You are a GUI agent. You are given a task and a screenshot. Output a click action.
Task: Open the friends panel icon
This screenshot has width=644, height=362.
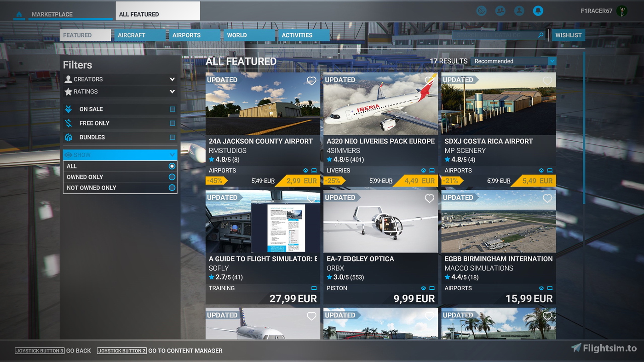[500, 11]
